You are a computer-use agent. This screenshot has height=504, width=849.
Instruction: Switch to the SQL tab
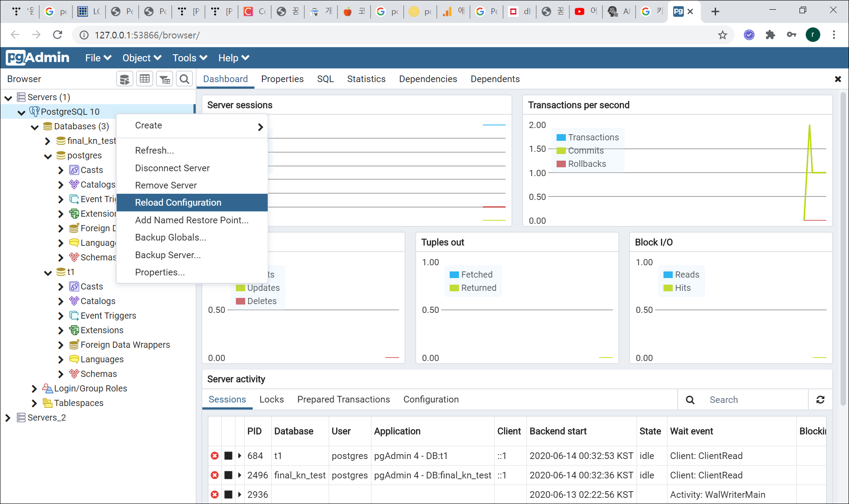point(326,79)
